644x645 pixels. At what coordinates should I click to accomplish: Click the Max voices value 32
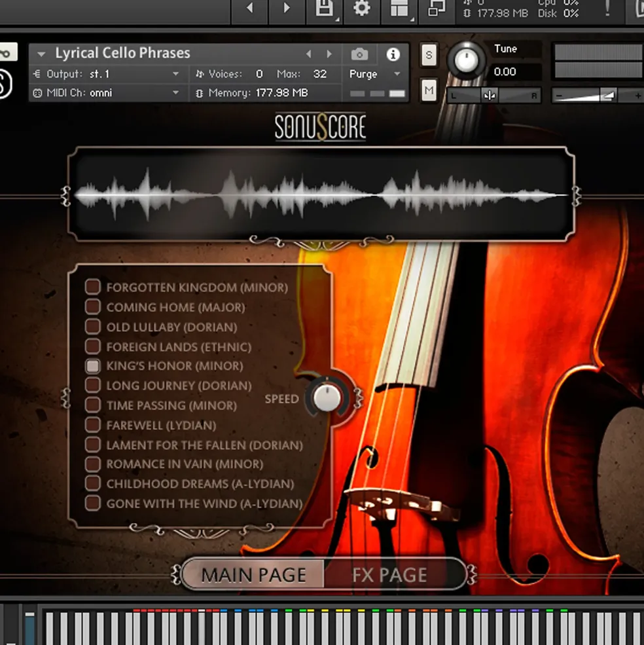[320, 74]
